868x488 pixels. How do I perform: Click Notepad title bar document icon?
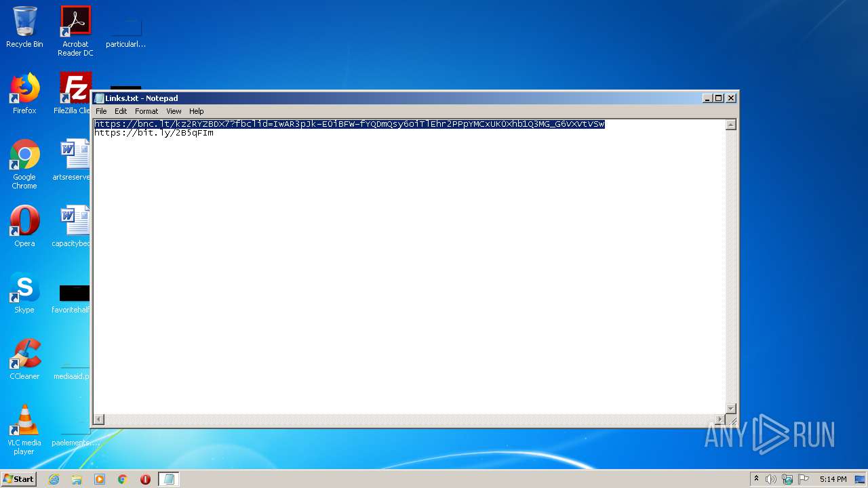pyautogui.click(x=99, y=98)
